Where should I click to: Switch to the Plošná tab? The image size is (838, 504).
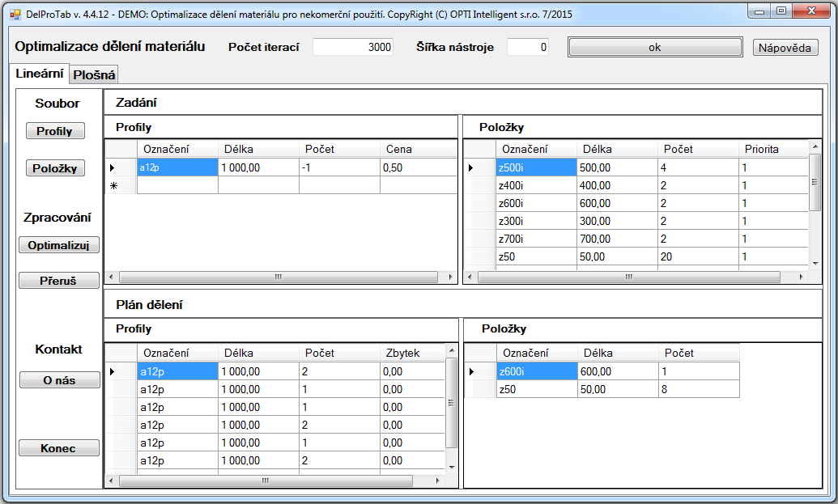[x=95, y=75]
